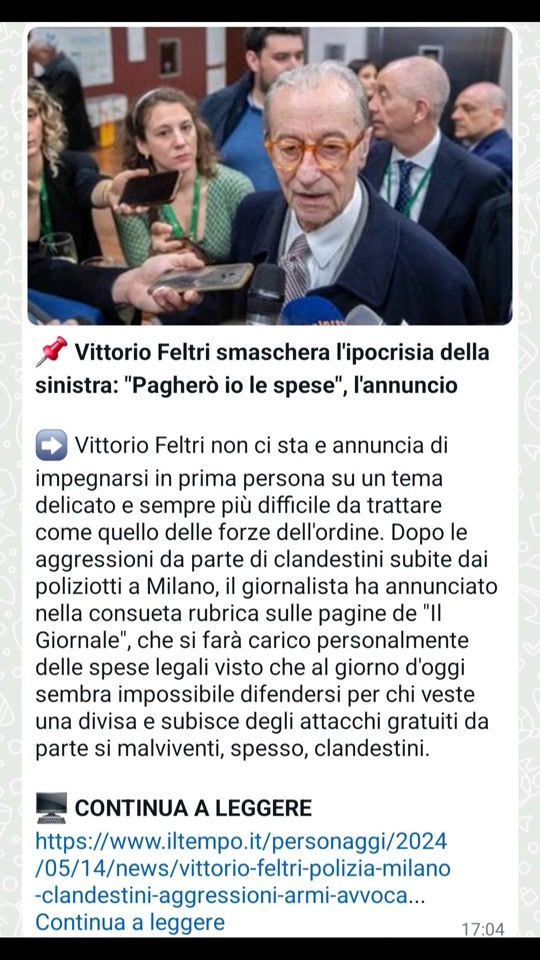Click the desktop computer emoji icon
This screenshot has height=960, width=540.
coord(51,808)
